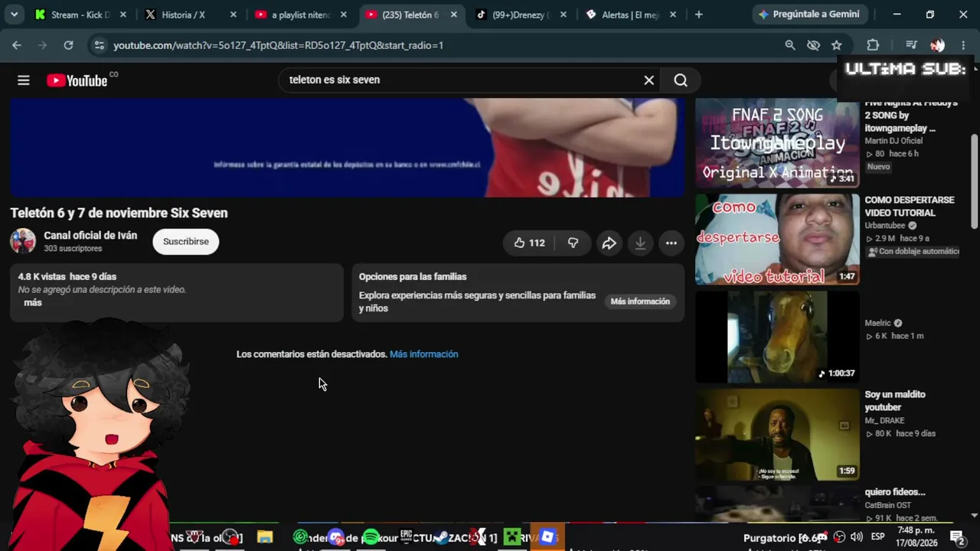This screenshot has width=980, height=551.
Task: Open the Chrome three-dot menu
Action: tap(963, 45)
